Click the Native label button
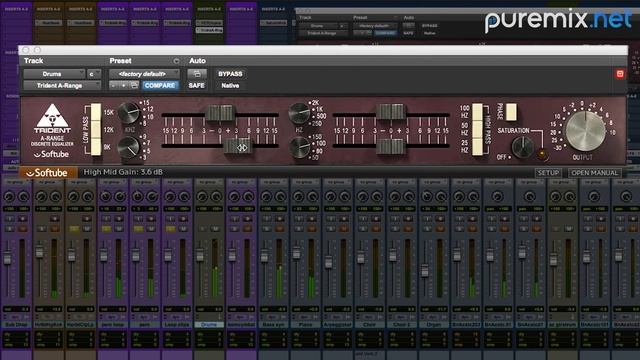The image size is (640, 360). (x=230, y=86)
